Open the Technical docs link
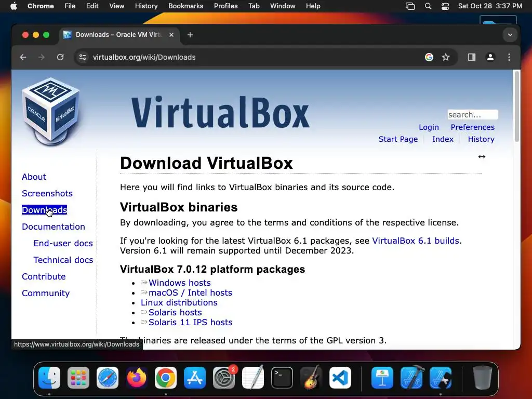 tap(63, 260)
